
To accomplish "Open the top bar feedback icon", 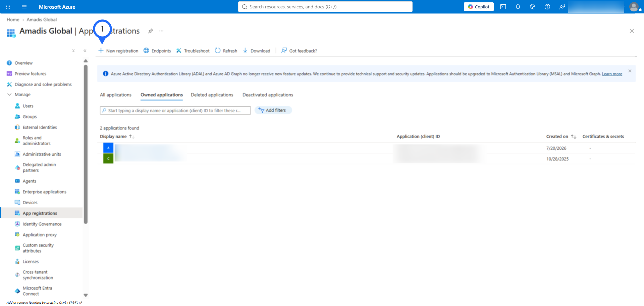I will click(x=562, y=7).
